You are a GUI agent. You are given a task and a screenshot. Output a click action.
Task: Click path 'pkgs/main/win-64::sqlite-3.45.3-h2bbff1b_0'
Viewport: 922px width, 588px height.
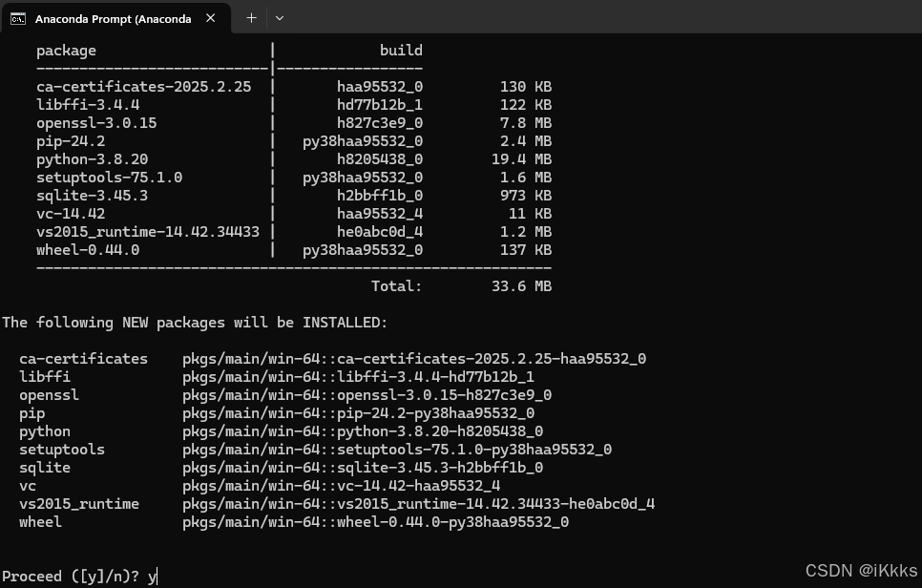(363, 469)
